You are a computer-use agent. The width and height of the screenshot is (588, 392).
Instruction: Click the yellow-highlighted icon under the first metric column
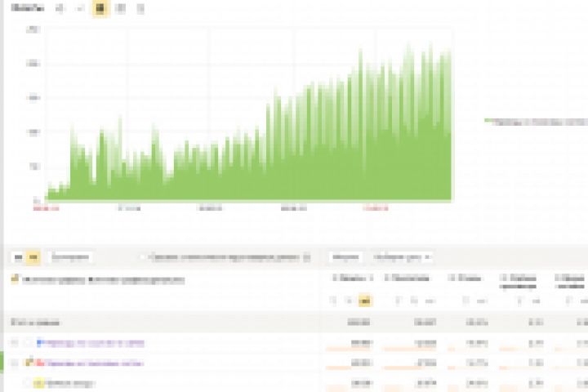pyautogui.click(x=365, y=301)
